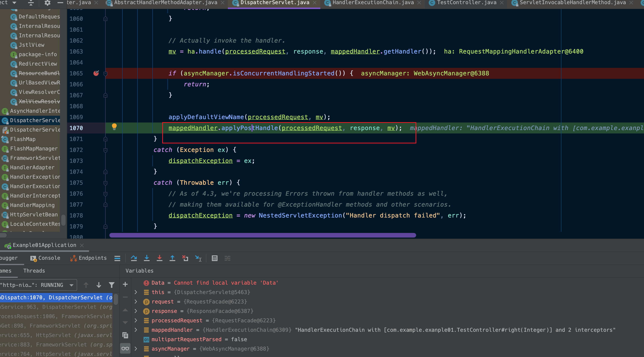
Task: Switch to AbstractHandlerMethodAdapter.java tab
Action: coord(165,3)
